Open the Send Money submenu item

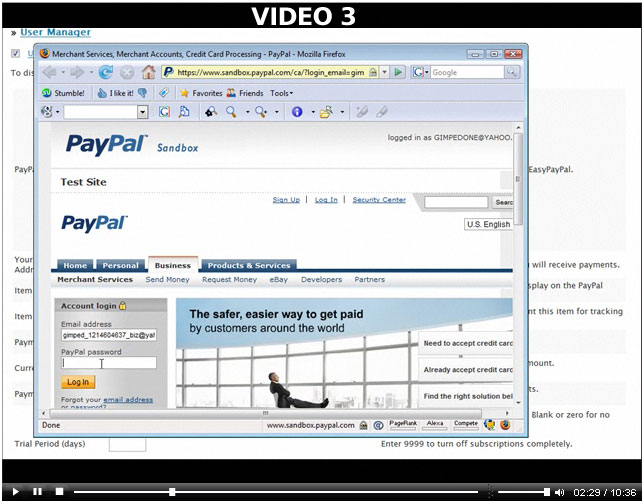(167, 279)
